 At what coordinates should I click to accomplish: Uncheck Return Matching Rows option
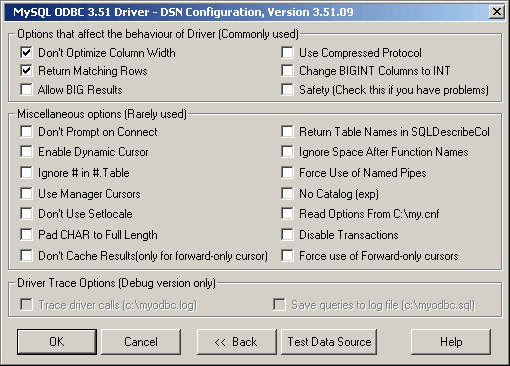(26, 71)
